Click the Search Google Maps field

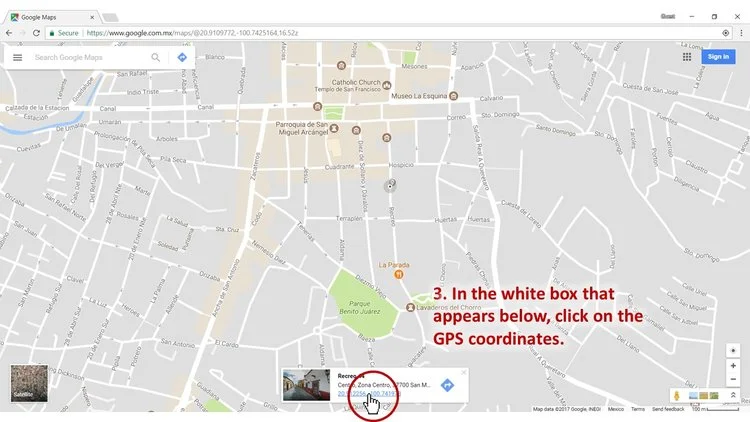click(x=88, y=57)
